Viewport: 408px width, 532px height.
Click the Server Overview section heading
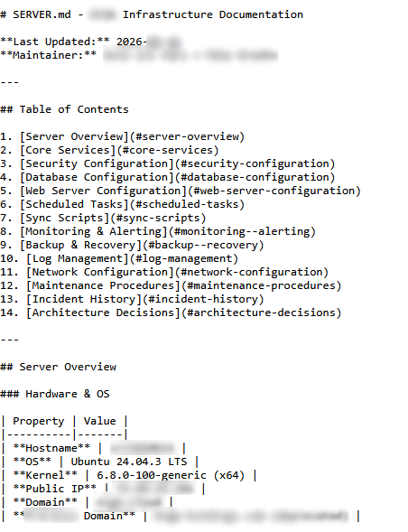[x=58, y=367]
